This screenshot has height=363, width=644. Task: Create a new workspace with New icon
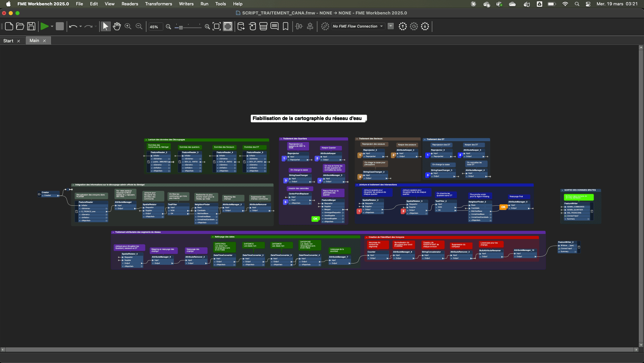9,26
